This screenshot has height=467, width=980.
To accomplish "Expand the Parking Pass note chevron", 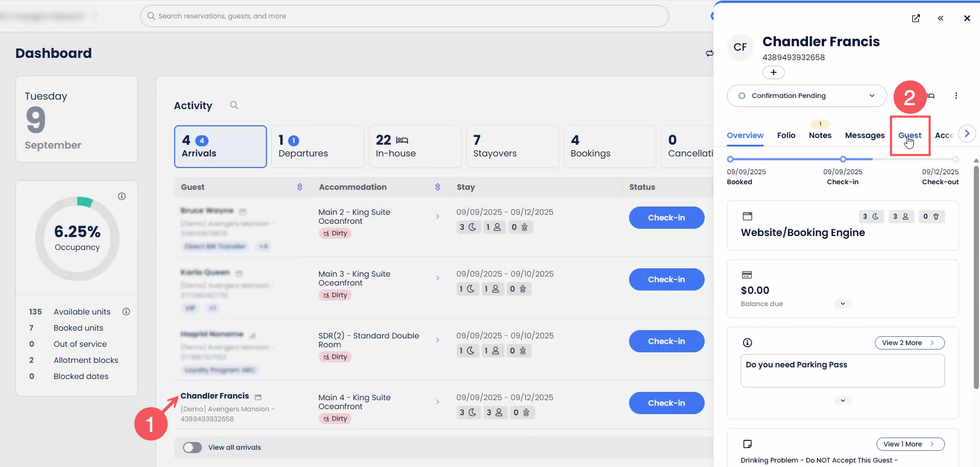I will click(x=843, y=401).
